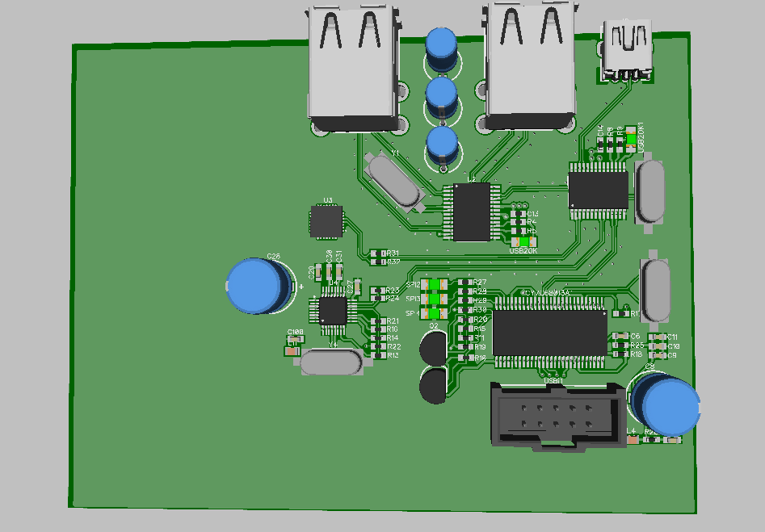The height and width of the screenshot is (532, 765).
Task: Select the blue capacitor at bottom right
Action: (x=668, y=406)
